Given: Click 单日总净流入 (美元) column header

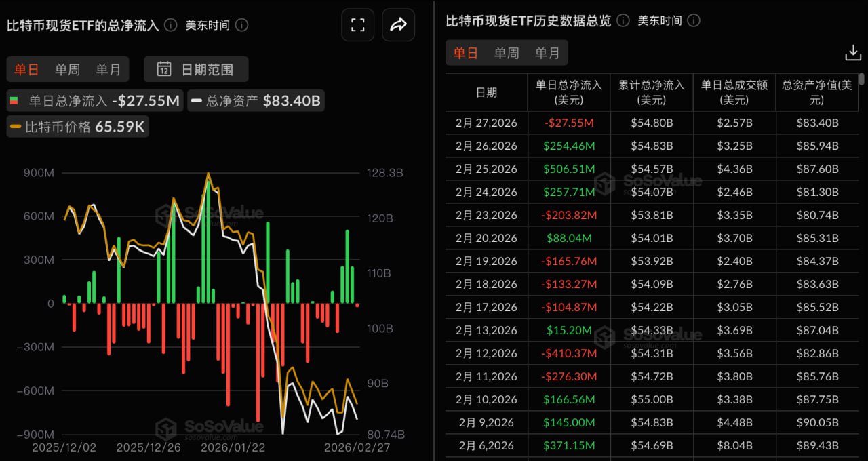Looking at the screenshot, I should (569, 92).
